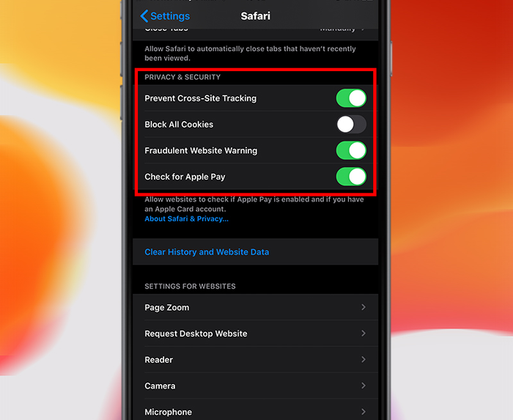This screenshot has height=420, width=513.
Task: Tap the back chevron icon beside Settings
Action: pyautogui.click(x=144, y=15)
